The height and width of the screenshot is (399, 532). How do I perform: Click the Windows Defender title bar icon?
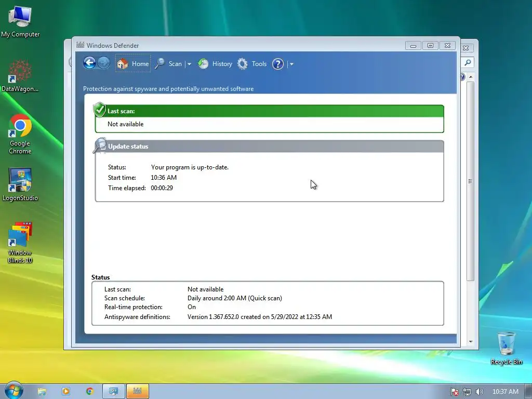(81, 45)
